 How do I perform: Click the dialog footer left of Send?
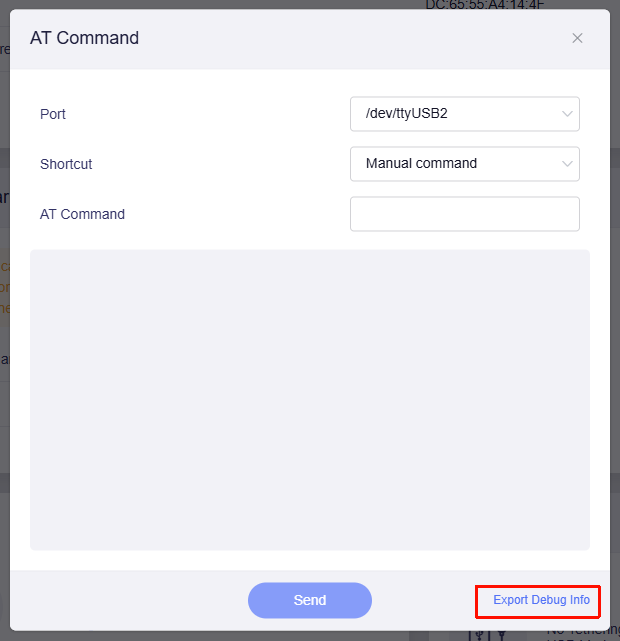click(129, 600)
